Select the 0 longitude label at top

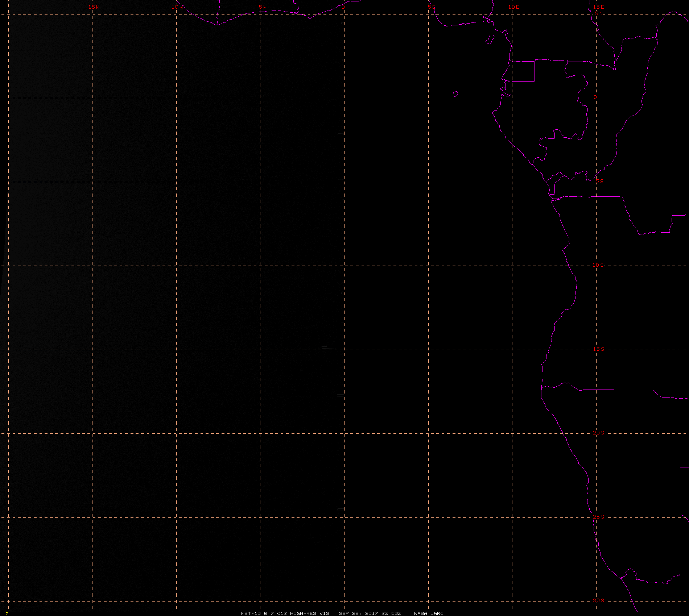[x=343, y=7]
